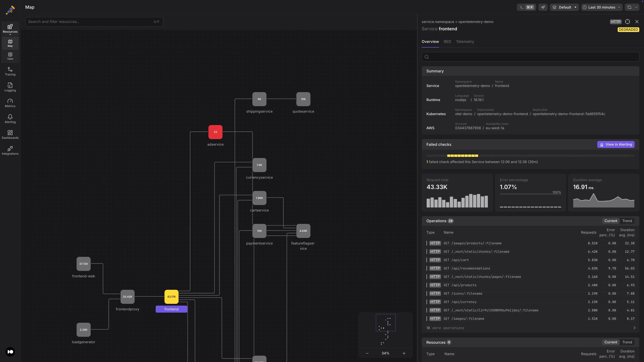The height and width of the screenshot is (362, 644).
Task: Open the Last 30 minutes time range picker
Action: (602, 7)
